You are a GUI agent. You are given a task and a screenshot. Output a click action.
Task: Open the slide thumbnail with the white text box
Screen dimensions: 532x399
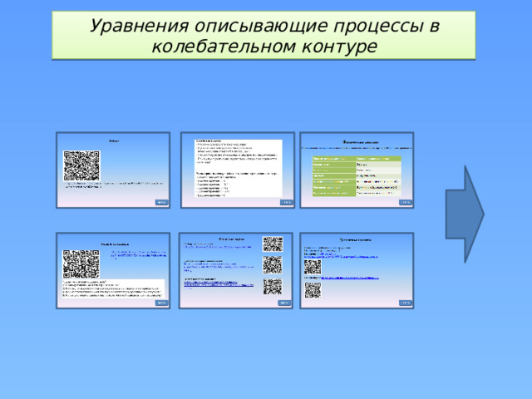tap(238, 170)
